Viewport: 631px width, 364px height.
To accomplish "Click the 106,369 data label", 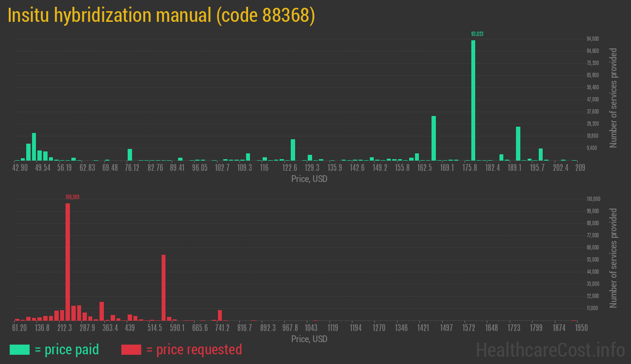I will 72,197.
